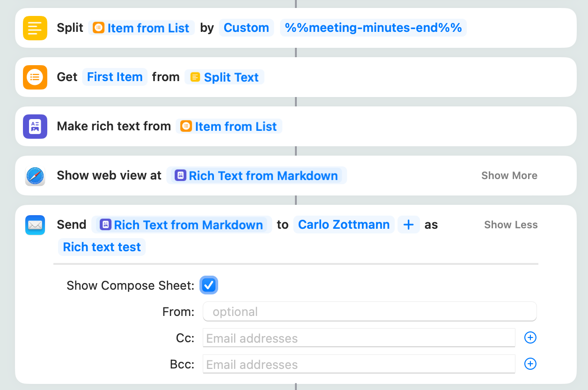Click the Bcc email addresses field
The height and width of the screenshot is (390, 588).
(359, 364)
